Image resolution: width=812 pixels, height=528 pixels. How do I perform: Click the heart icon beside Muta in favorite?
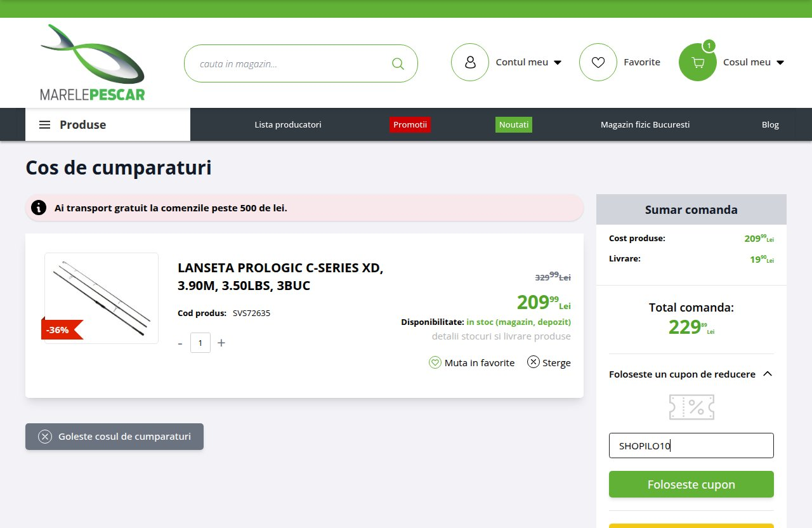coord(435,362)
